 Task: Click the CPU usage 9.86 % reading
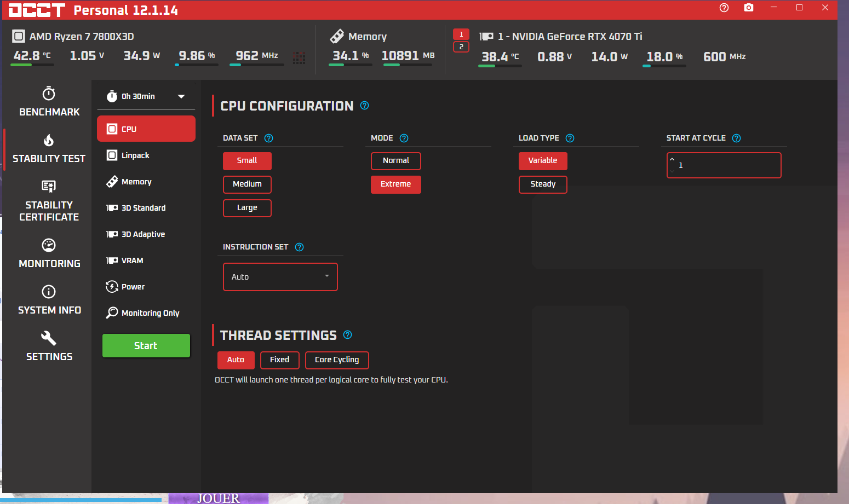coord(197,56)
